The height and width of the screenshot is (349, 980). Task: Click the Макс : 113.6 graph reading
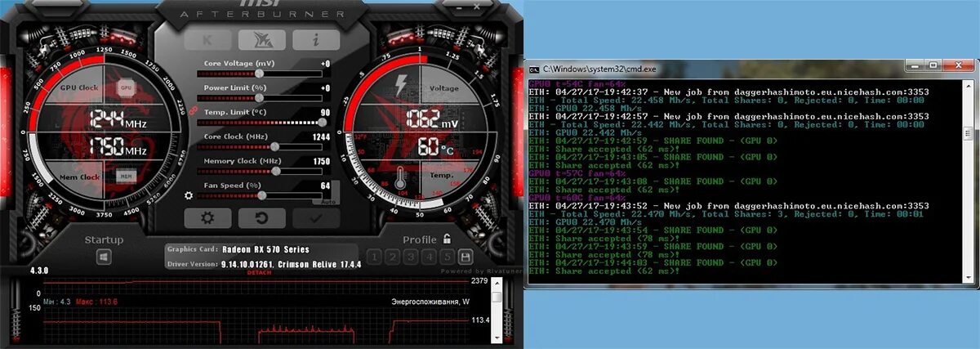coord(96,302)
